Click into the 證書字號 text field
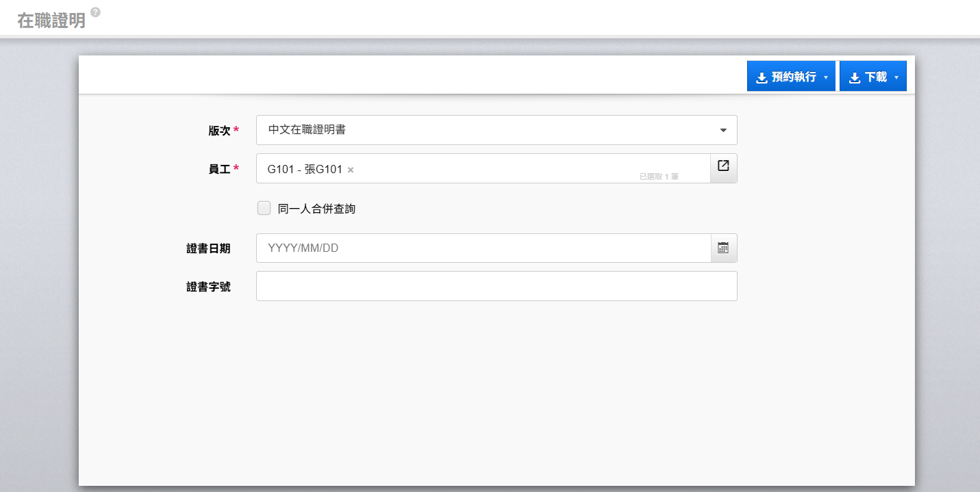The height and width of the screenshot is (492, 980). pos(496,286)
